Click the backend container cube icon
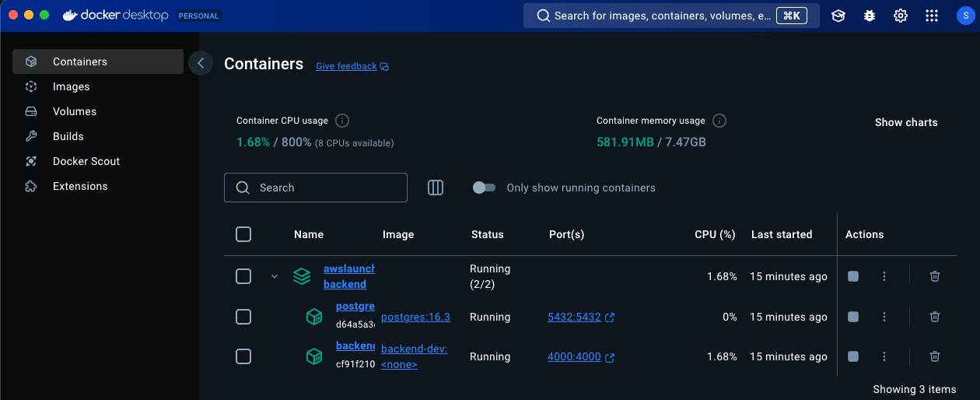Viewport: 980px width, 400px height. tap(313, 356)
